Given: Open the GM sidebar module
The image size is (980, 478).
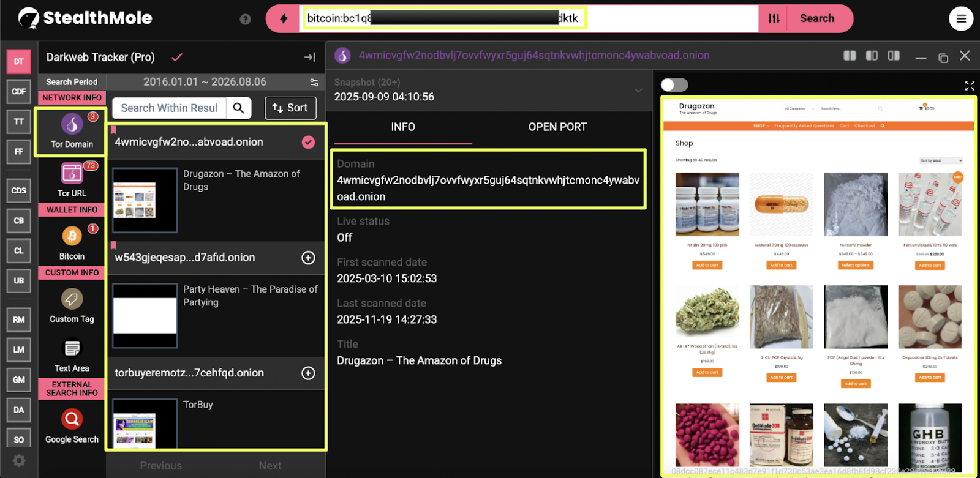Looking at the screenshot, I should pyautogui.click(x=19, y=379).
